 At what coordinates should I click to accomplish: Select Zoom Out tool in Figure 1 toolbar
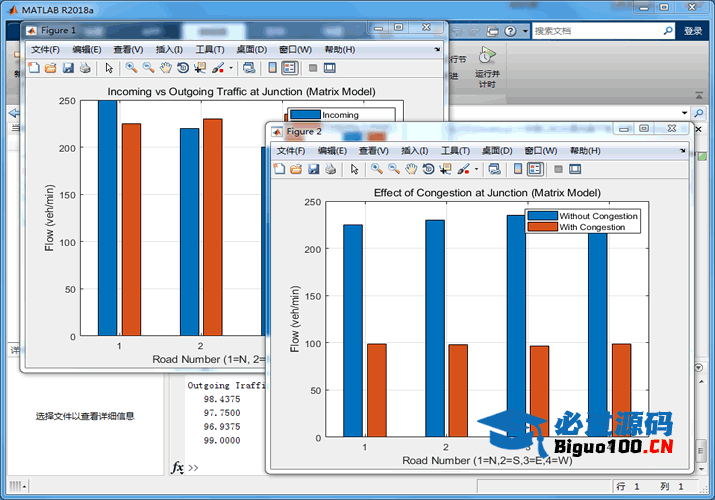[x=148, y=68]
